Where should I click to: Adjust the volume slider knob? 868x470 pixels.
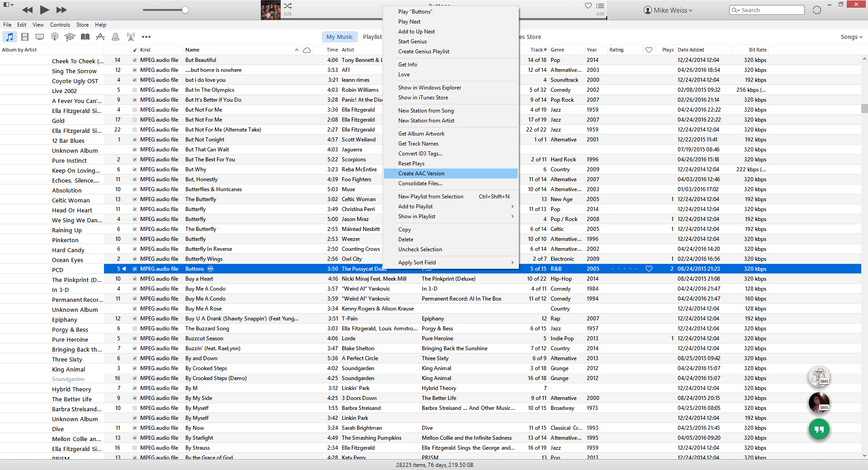click(x=185, y=10)
